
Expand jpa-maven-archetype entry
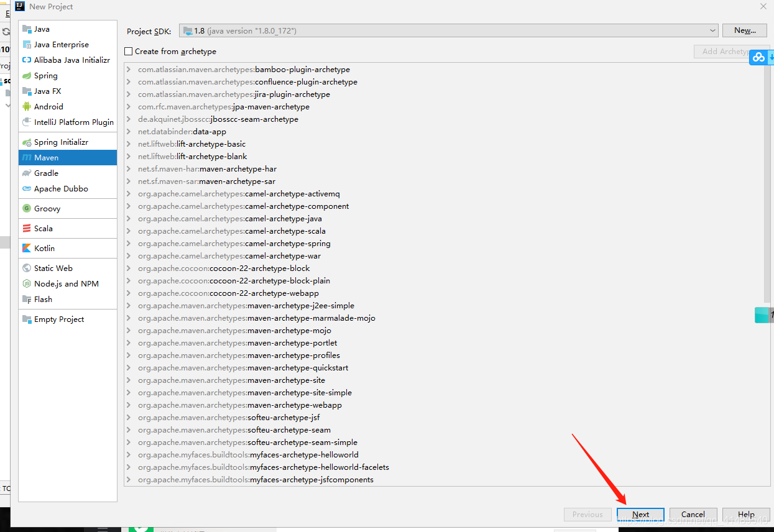(129, 107)
